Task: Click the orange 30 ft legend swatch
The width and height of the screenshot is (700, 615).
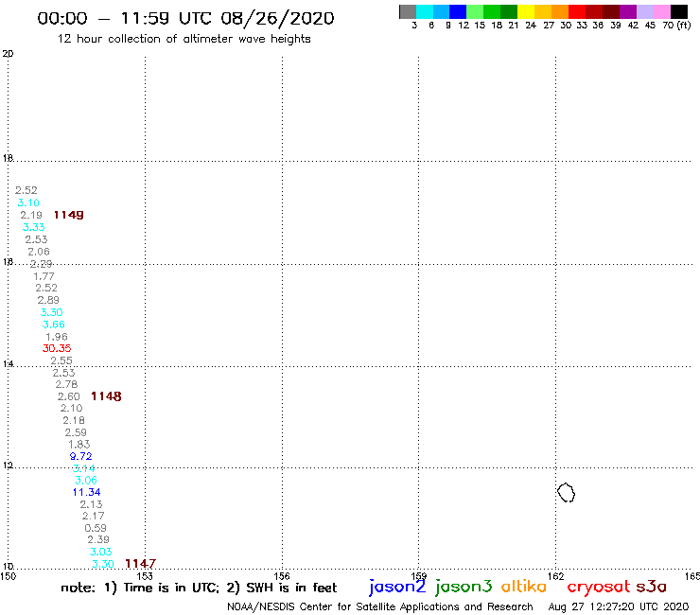Action: click(x=560, y=11)
